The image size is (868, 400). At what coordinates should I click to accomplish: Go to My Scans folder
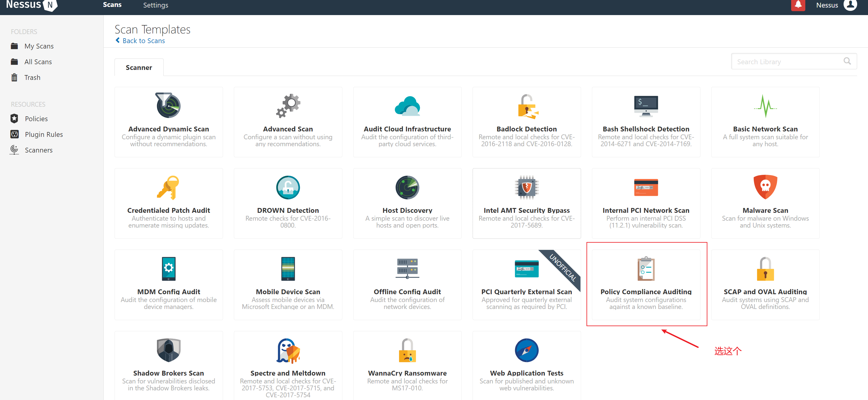click(39, 46)
